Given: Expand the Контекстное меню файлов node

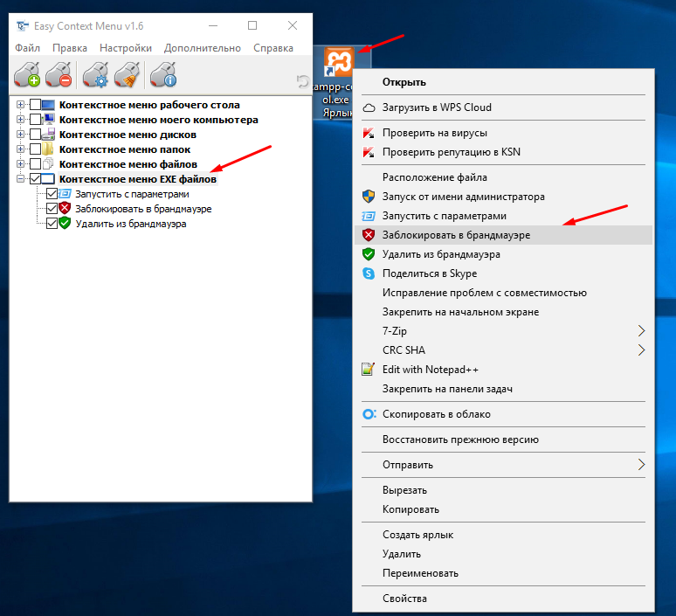Looking at the screenshot, I should click(20, 164).
